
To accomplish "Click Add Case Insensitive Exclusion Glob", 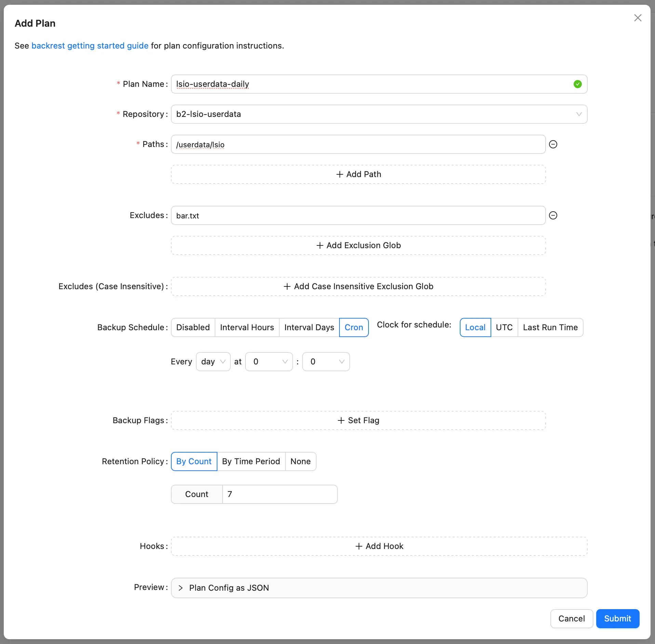I will pos(358,286).
